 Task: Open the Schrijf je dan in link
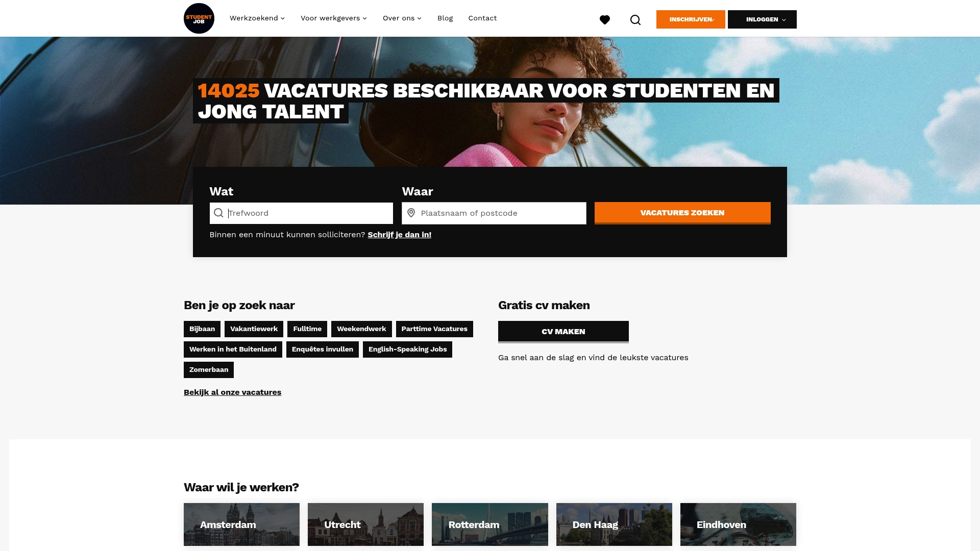click(x=400, y=235)
